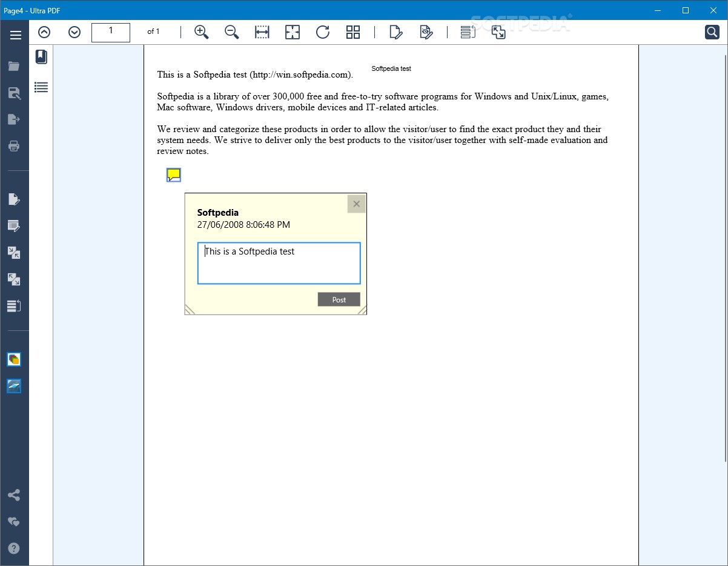This screenshot has height=566, width=728.
Task: Click into the comment text box
Action: click(x=279, y=263)
